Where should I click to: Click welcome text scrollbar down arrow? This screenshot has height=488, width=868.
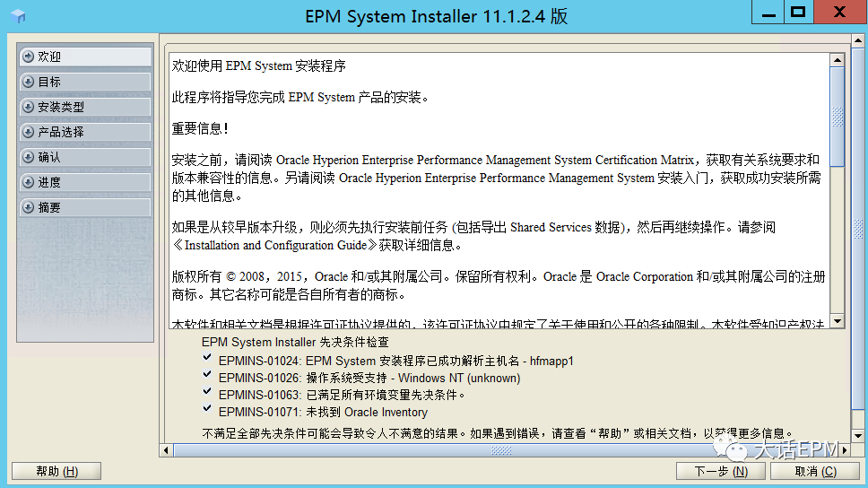click(837, 321)
